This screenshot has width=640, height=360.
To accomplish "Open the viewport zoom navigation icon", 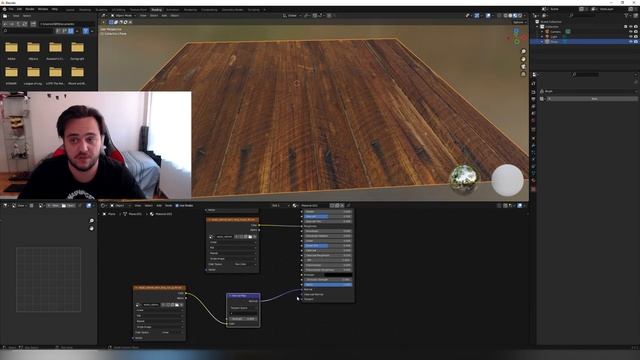I will [x=523, y=51].
